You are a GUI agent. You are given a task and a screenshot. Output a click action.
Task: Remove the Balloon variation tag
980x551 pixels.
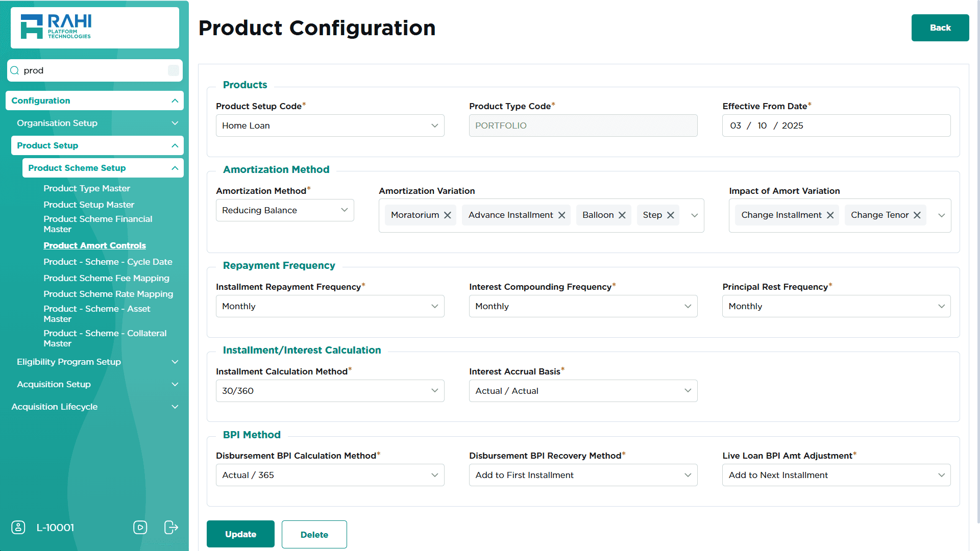click(622, 215)
